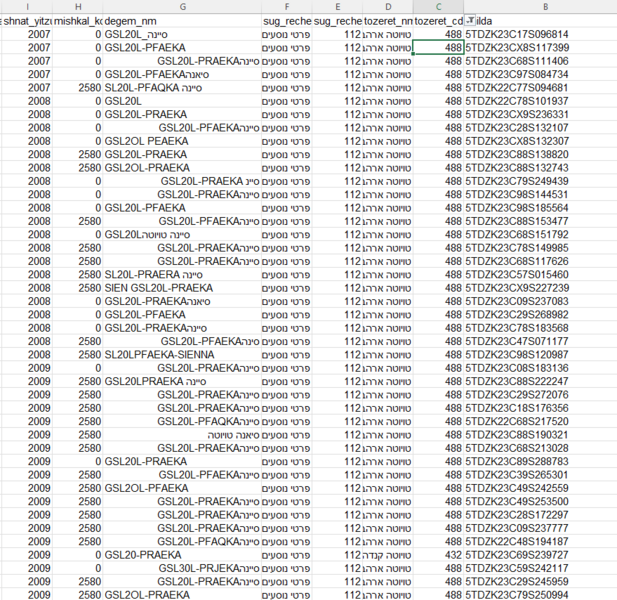This screenshot has height=600, width=617.
Task: Click the GSL30L-PRJEKA model cell
Action: 182,568
